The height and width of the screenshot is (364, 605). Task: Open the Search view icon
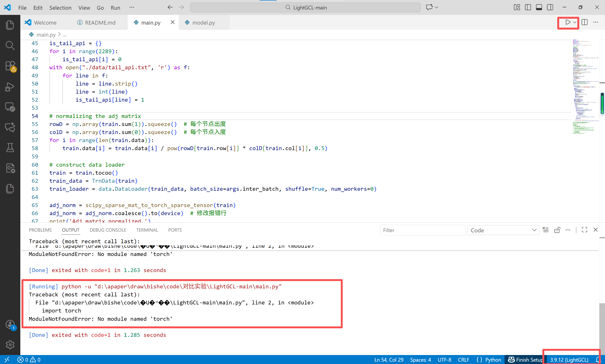pos(10,45)
